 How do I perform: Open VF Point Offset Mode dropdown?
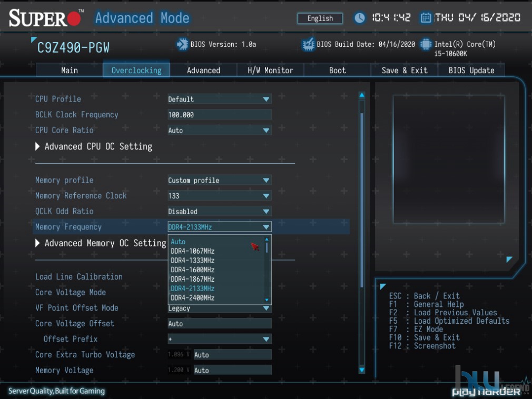[x=220, y=308]
